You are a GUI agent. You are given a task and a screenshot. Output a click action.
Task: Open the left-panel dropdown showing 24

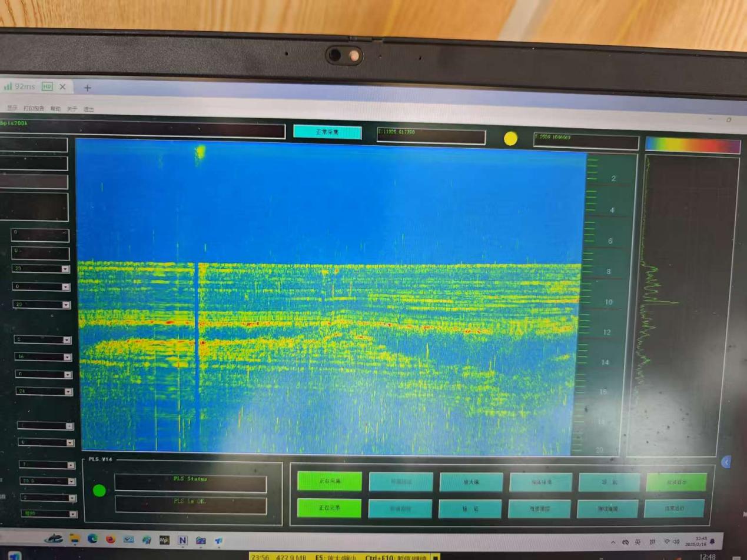(x=68, y=391)
